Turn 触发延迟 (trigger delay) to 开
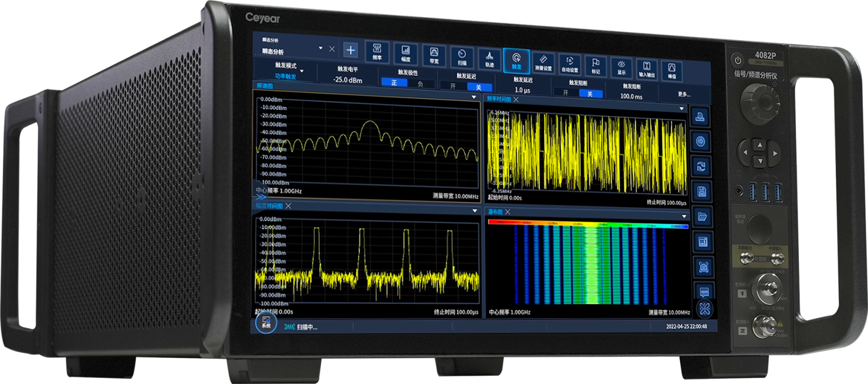Viewport: 868px width, 384px height. (x=453, y=86)
